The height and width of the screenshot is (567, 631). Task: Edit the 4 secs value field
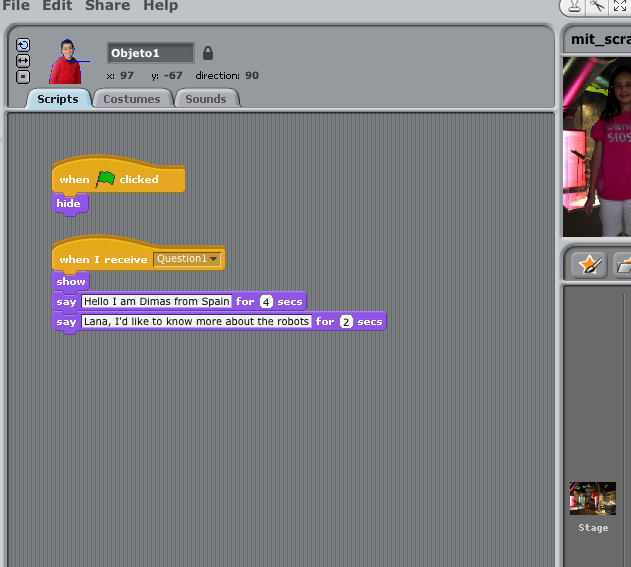[266, 302]
